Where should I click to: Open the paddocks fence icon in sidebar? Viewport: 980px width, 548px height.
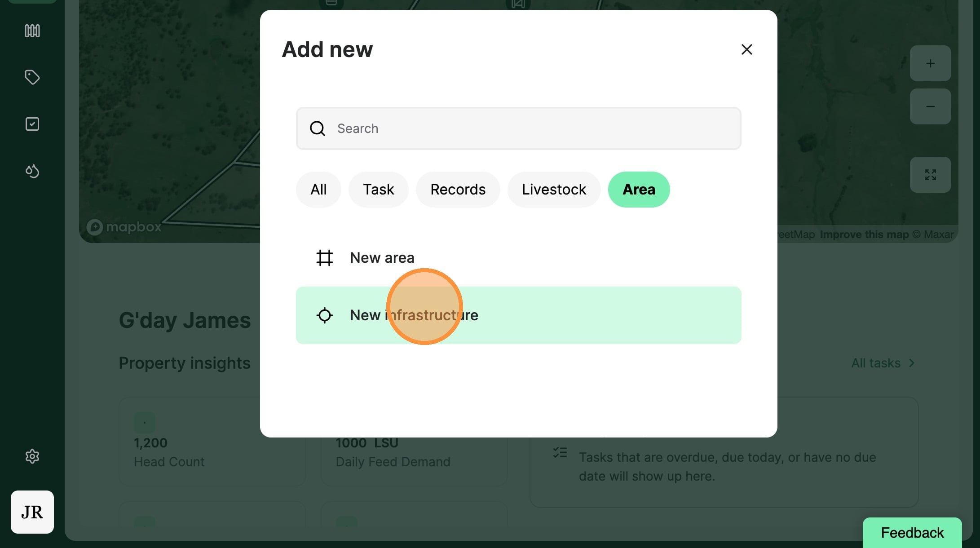tap(32, 31)
